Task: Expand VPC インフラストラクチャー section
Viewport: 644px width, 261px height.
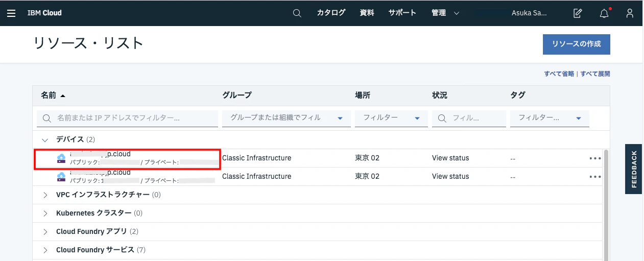Action: point(45,195)
